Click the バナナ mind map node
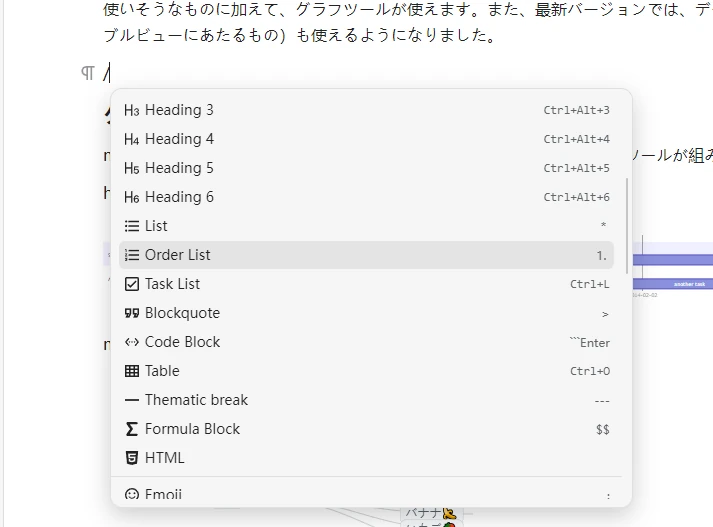This screenshot has width=713, height=527. [x=431, y=513]
